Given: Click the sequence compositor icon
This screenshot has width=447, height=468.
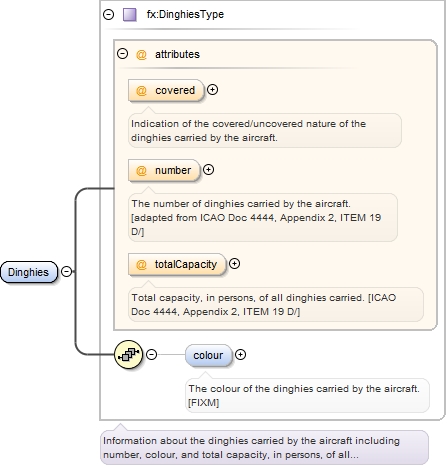Looking at the screenshot, I should (128, 354).
